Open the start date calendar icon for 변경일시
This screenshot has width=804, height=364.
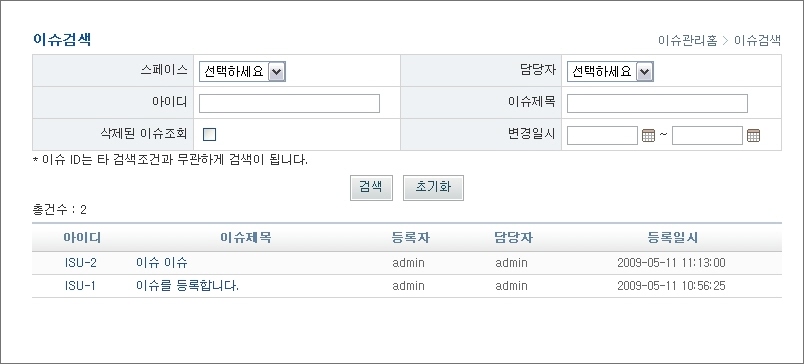click(x=649, y=136)
